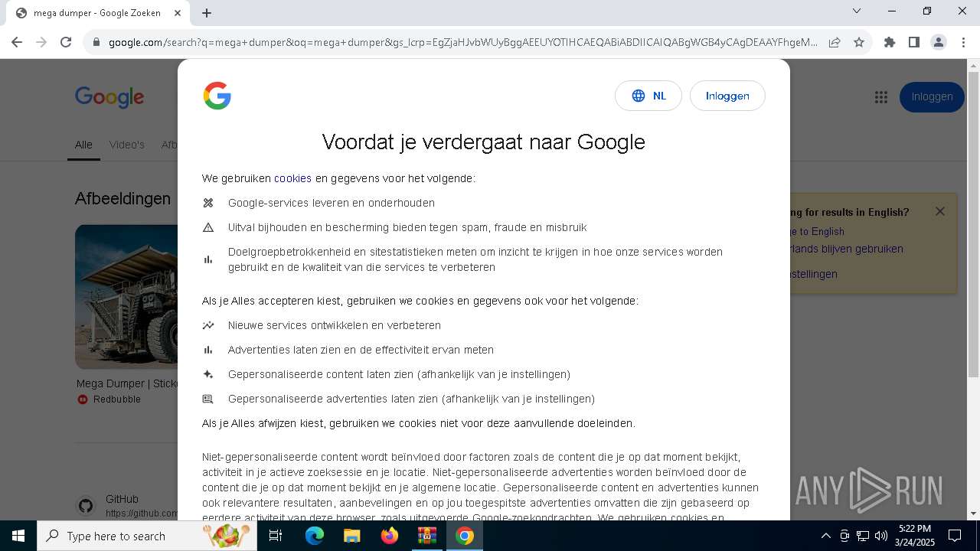Click the address bar URL
Image resolution: width=980 pixels, height=551 pixels.
point(462,42)
